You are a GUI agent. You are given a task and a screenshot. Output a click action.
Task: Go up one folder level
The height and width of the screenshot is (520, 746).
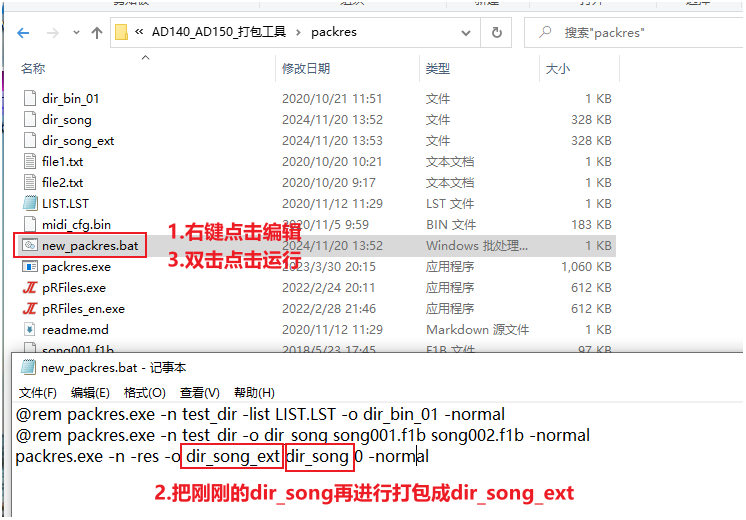[97, 33]
